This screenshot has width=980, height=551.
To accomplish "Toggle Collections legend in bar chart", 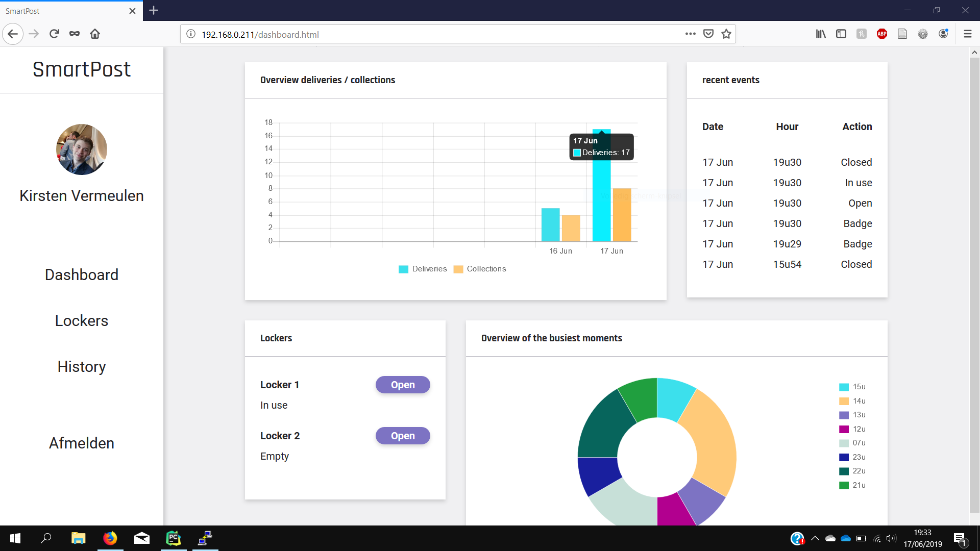I will click(480, 269).
